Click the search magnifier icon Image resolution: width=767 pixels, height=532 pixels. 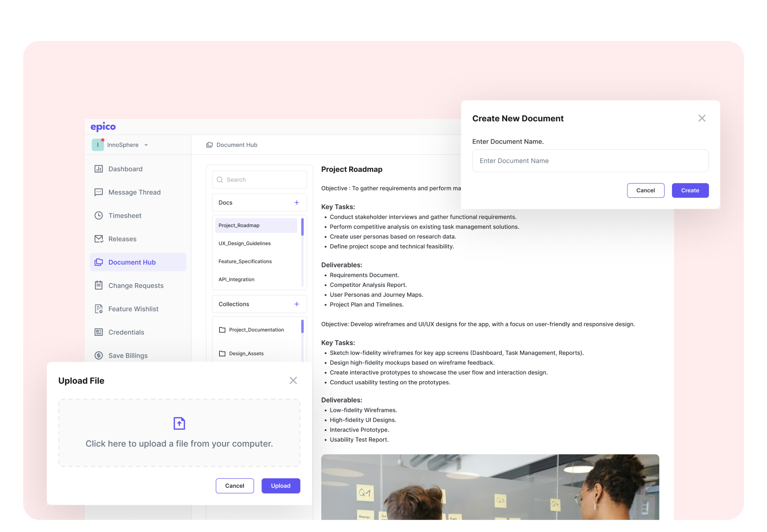click(x=220, y=180)
